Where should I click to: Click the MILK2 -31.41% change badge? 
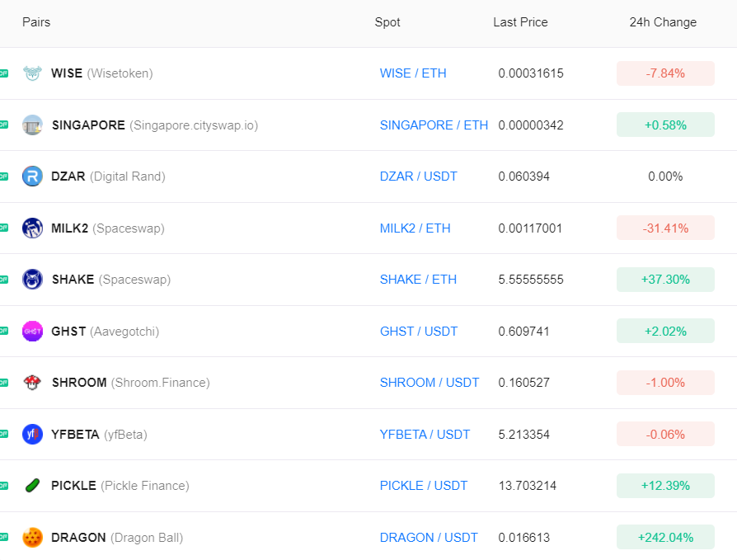[x=665, y=228]
